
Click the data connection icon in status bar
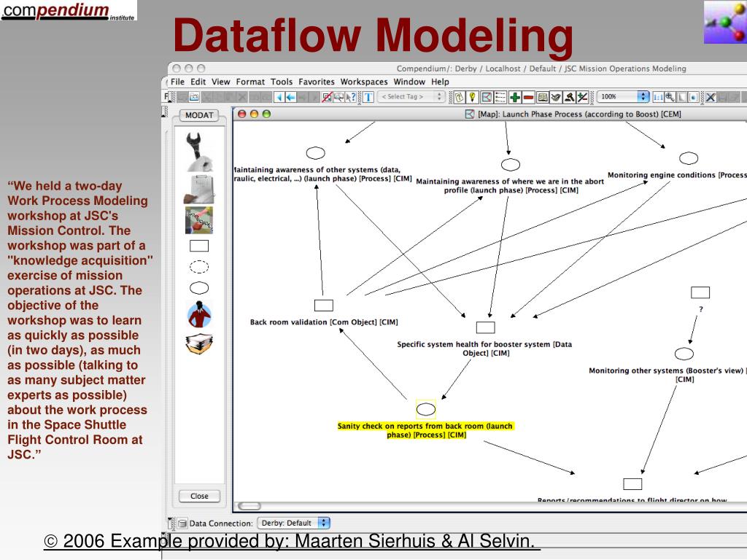pyautogui.click(x=182, y=524)
